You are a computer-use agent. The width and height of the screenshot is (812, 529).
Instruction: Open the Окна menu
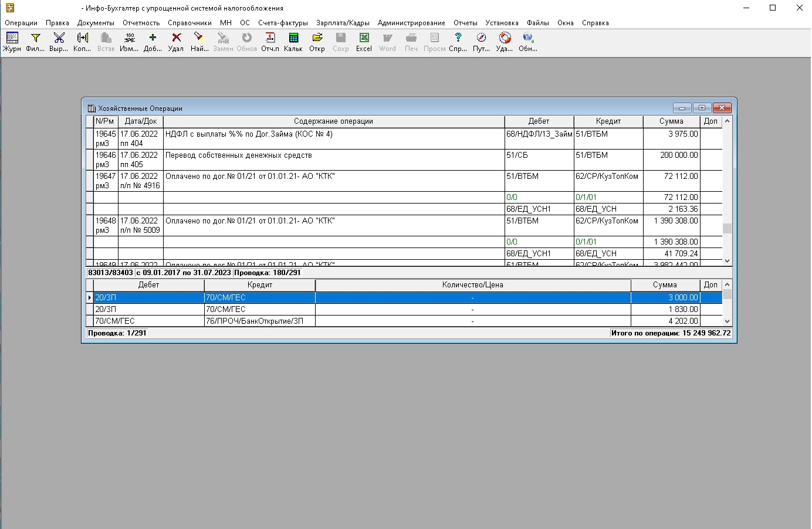[x=566, y=23]
